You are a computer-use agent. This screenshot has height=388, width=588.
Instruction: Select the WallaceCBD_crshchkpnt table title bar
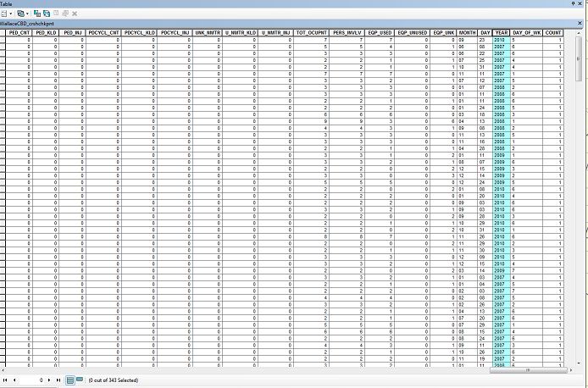click(291, 23)
